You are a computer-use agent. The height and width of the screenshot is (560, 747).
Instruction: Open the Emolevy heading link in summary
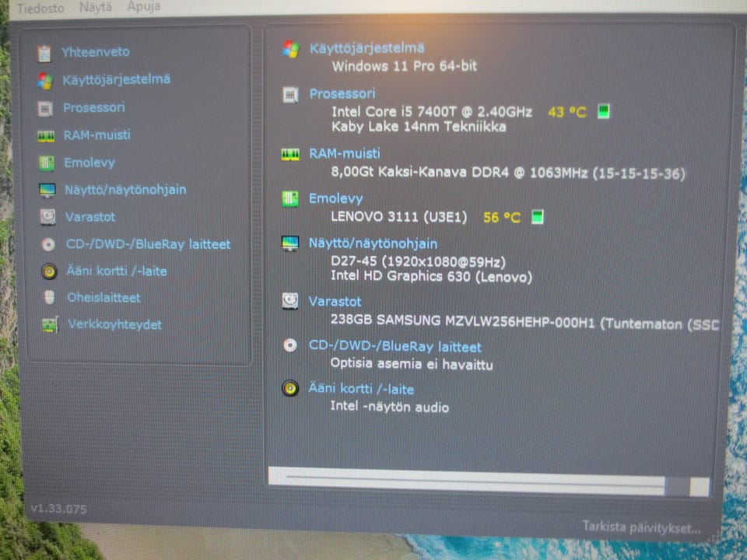coord(336,198)
